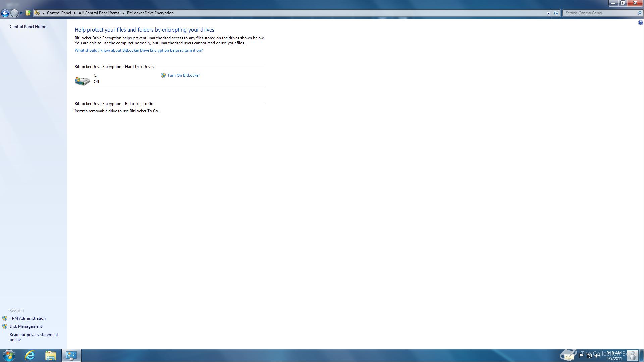Click the C: hard drive icon

(x=83, y=80)
